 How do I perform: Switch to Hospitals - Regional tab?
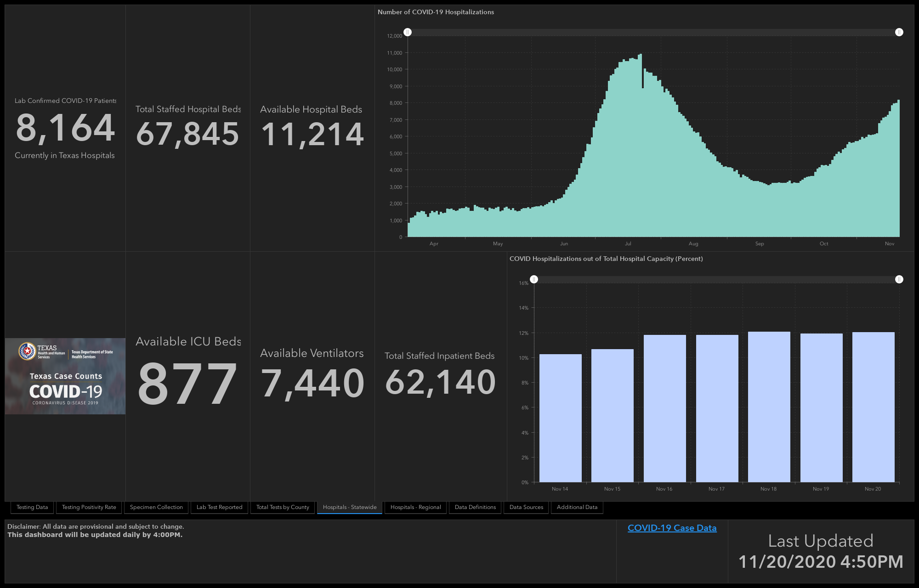point(415,507)
